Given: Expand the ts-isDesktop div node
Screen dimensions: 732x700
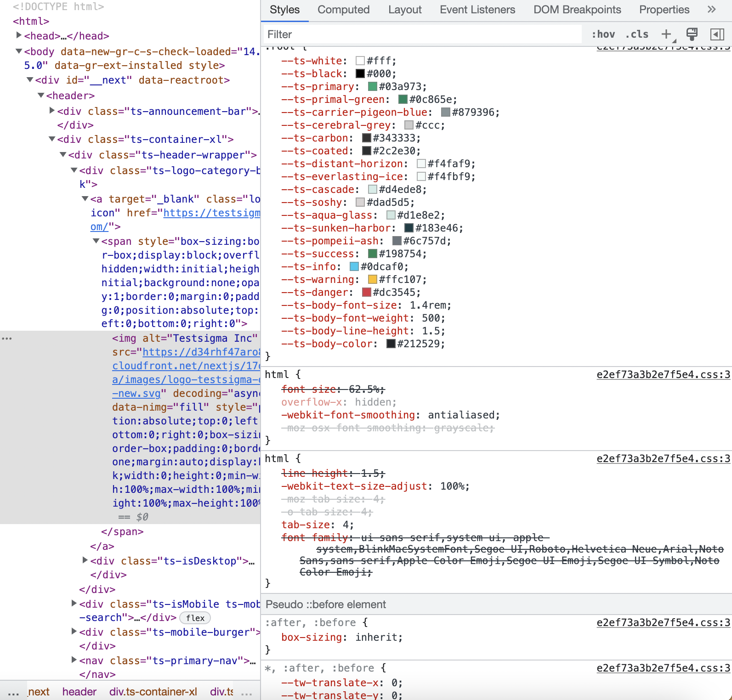Looking at the screenshot, I should tap(85, 560).
